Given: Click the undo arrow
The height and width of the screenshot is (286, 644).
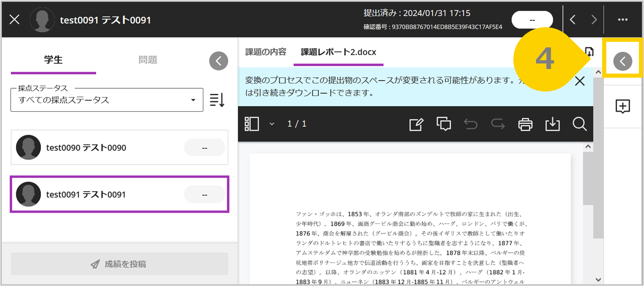Looking at the screenshot, I should pyautogui.click(x=471, y=124).
